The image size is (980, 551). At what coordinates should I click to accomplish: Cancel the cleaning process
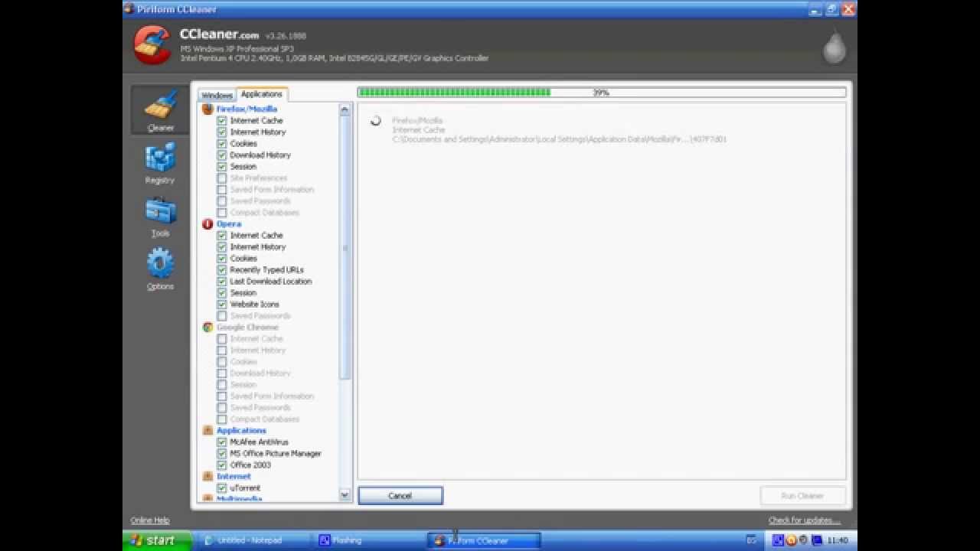pyautogui.click(x=400, y=496)
